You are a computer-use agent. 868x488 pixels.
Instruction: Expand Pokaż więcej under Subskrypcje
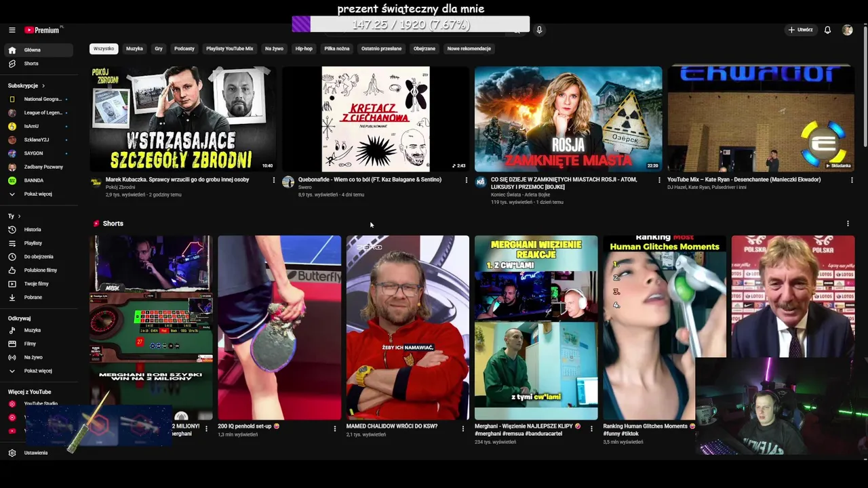pos(39,194)
